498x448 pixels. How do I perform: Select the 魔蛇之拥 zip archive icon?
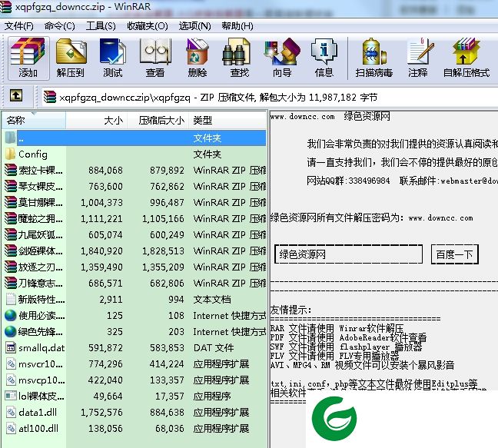[11, 218]
